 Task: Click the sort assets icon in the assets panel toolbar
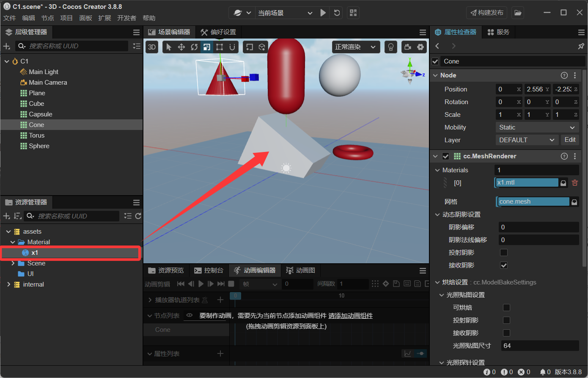click(17, 216)
